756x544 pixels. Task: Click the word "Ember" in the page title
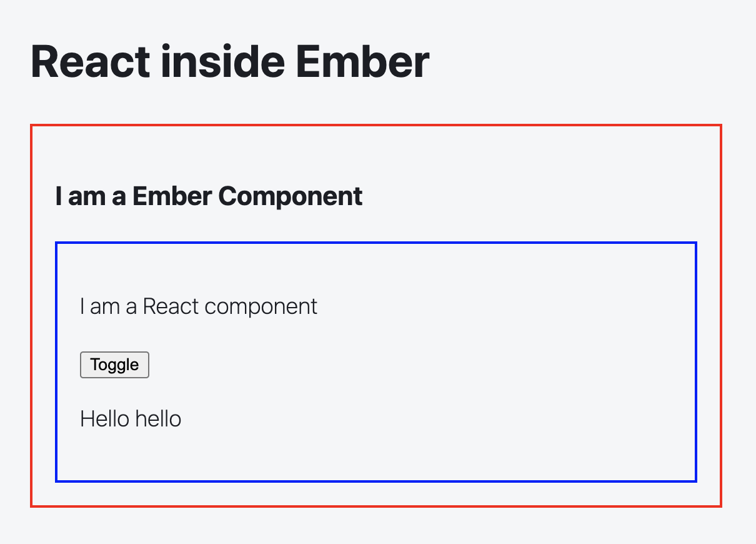(x=362, y=61)
